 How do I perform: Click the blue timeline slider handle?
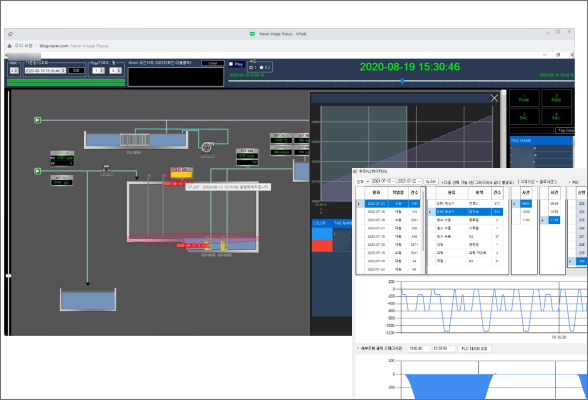pos(402,81)
